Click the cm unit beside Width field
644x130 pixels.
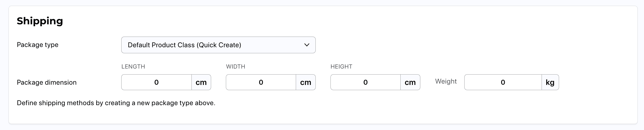(306, 82)
